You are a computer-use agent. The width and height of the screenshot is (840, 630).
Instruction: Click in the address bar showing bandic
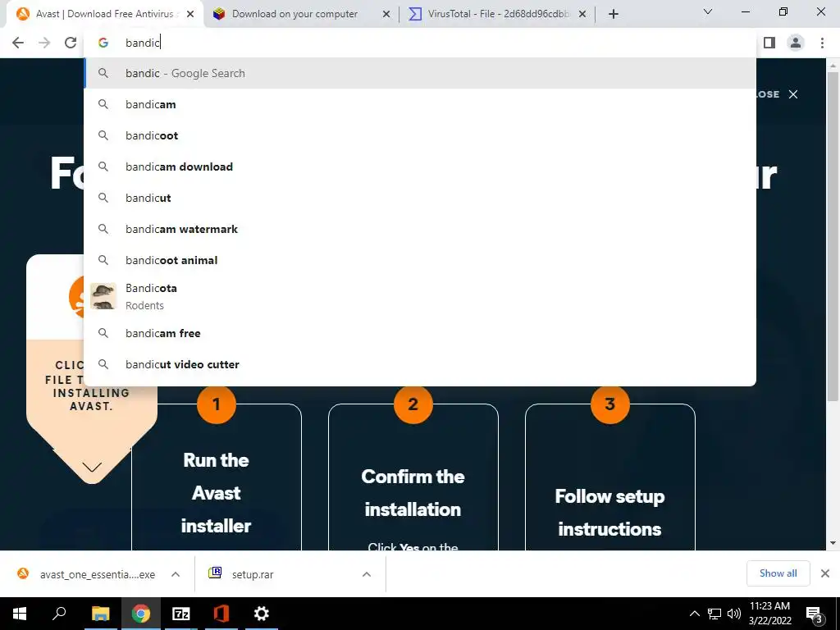[x=419, y=43]
